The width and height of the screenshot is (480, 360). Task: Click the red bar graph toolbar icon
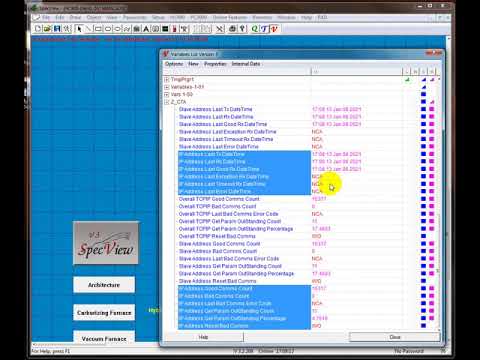coord(174,29)
